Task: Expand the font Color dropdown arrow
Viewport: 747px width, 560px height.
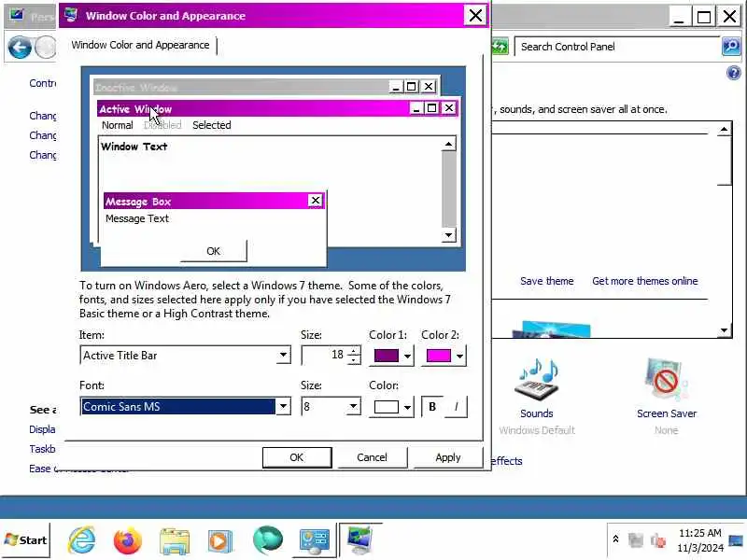Action: tap(407, 407)
